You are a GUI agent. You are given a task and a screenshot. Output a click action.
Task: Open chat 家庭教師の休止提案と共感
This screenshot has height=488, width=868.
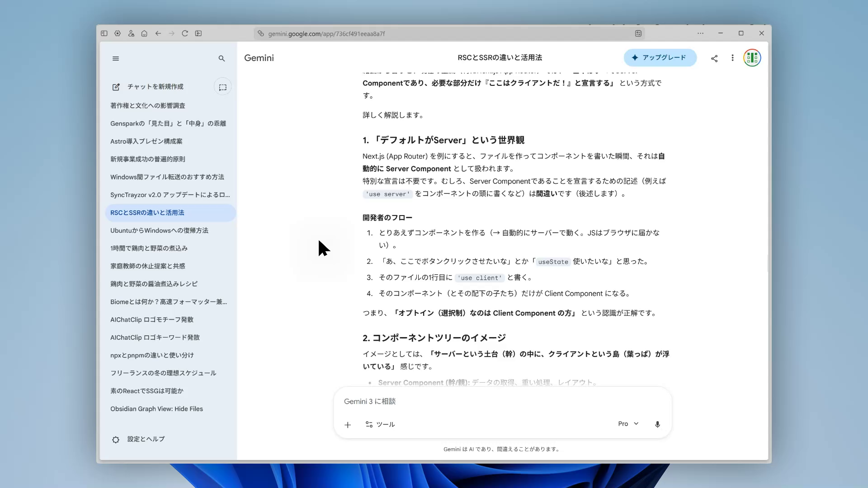pos(170,266)
